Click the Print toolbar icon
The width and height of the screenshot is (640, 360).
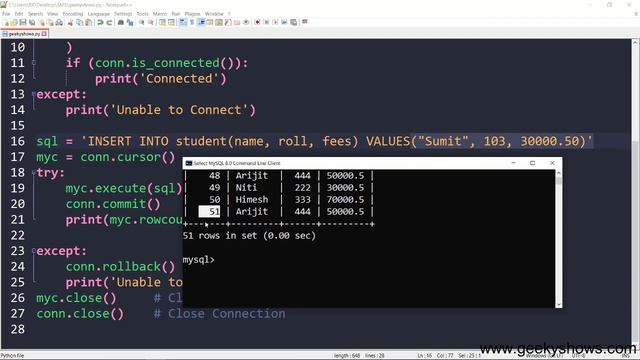click(x=59, y=22)
